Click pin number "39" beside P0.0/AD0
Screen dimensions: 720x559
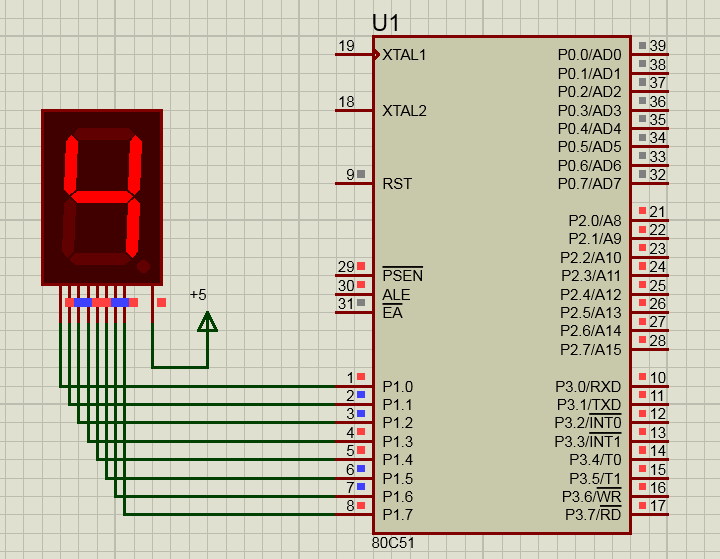658,45
